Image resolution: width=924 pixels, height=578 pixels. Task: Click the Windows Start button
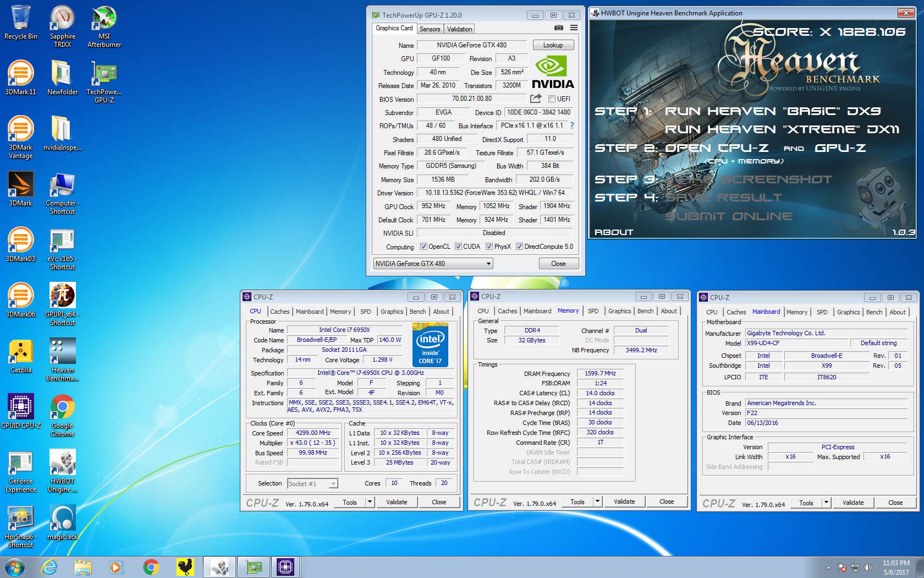[x=15, y=567]
